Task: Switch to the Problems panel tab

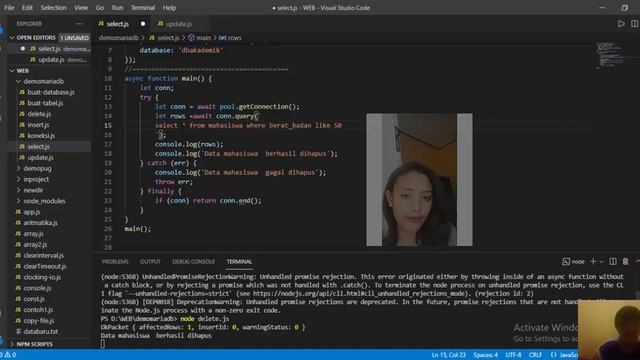Action: click(115, 262)
